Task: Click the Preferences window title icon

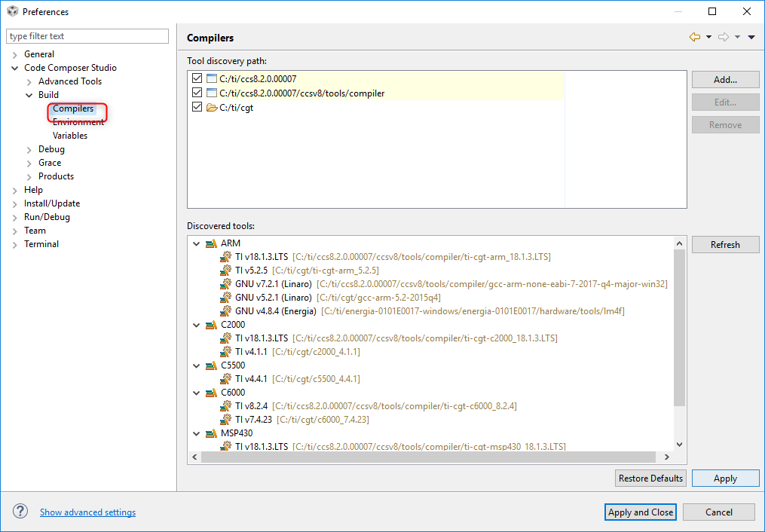Action: pos(12,11)
